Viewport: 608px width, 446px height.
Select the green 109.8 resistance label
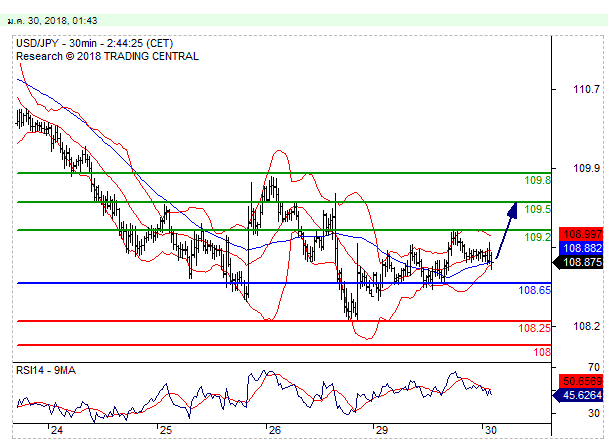coord(537,180)
